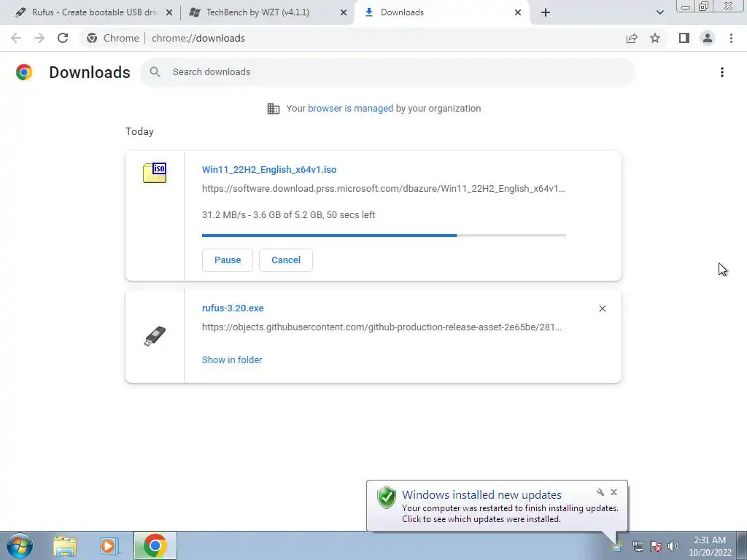Close the Downloads tab
747x560 pixels.
[x=518, y=12]
